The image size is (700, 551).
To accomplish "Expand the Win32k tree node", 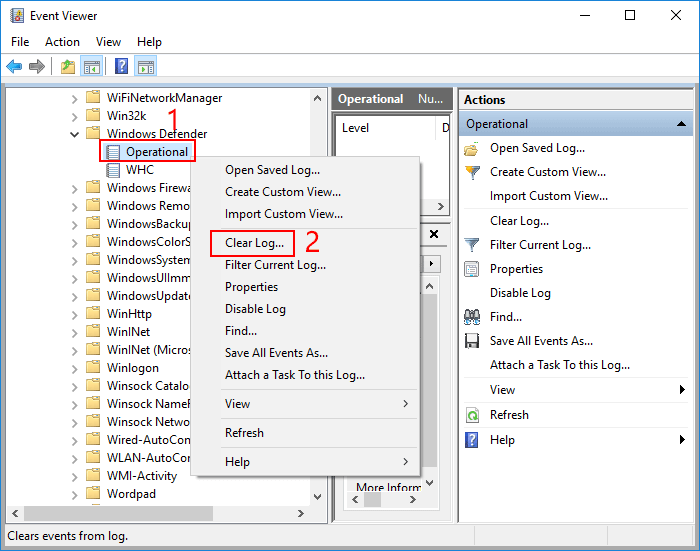I will coord(75,117).
